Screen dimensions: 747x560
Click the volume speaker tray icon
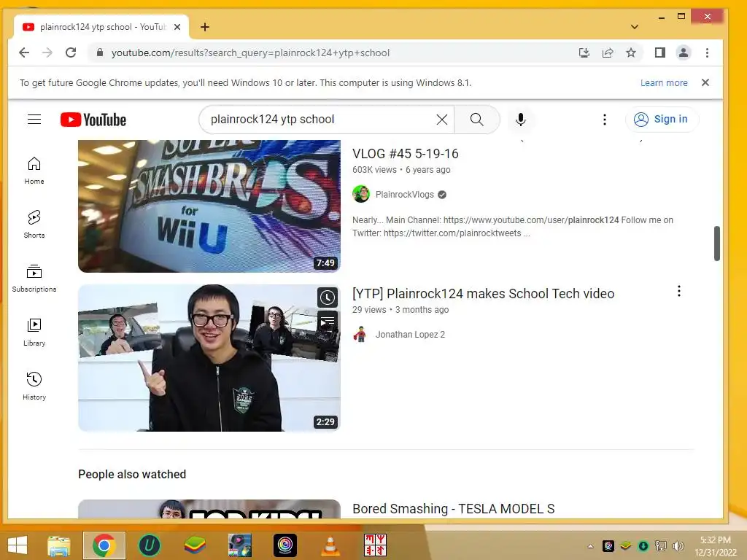(678, 546)
